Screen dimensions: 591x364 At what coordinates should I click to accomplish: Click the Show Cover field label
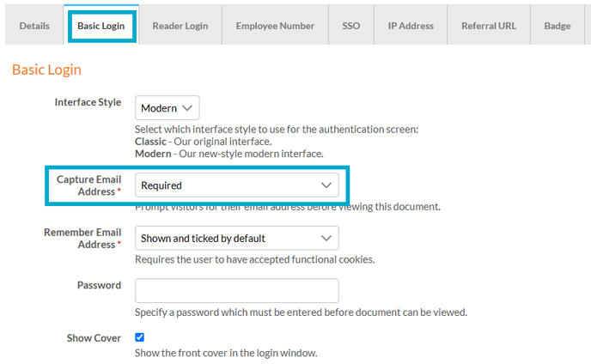pyautogui.click(x=94, y=338)
